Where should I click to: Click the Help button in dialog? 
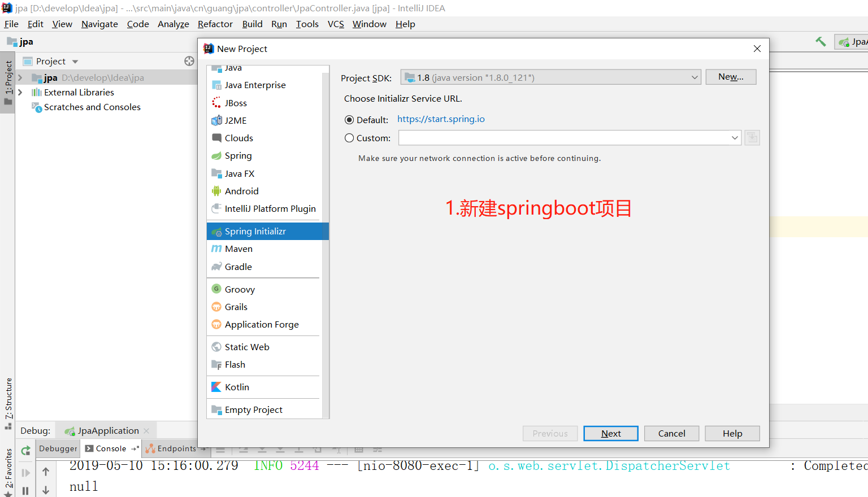(732, 433)
